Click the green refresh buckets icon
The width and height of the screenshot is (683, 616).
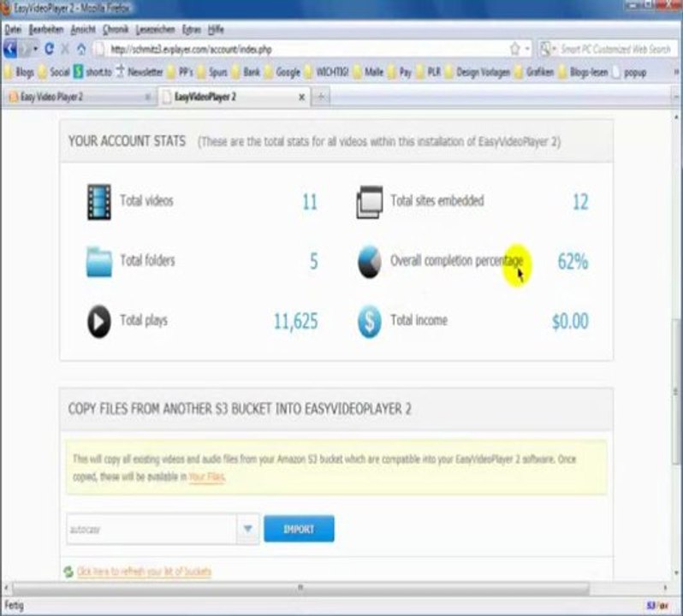click(x=68, y=572)
